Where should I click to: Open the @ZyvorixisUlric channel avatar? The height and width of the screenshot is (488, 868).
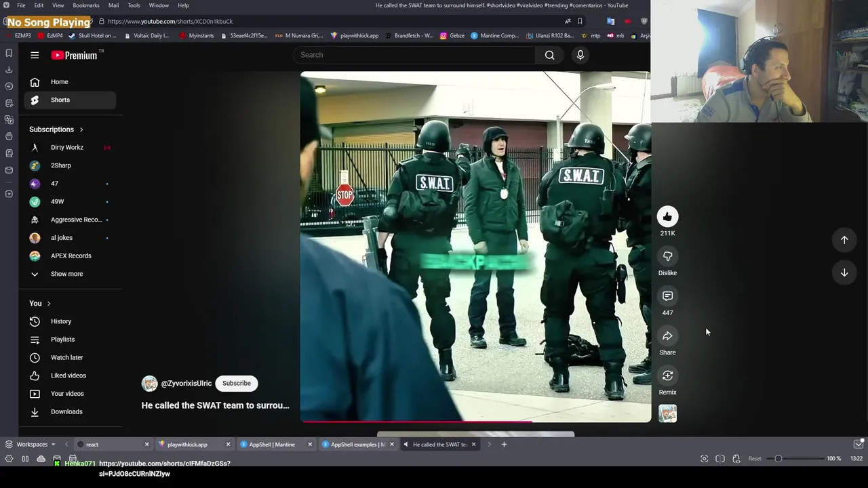coord(149,384)
